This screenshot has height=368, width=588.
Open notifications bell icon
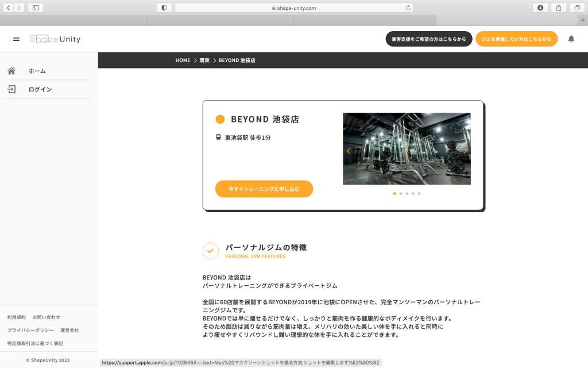(x=571, y=39)
